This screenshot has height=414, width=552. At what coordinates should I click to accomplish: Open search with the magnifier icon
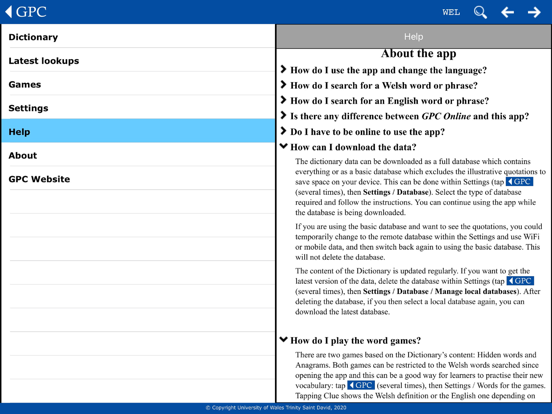[480, 12]
